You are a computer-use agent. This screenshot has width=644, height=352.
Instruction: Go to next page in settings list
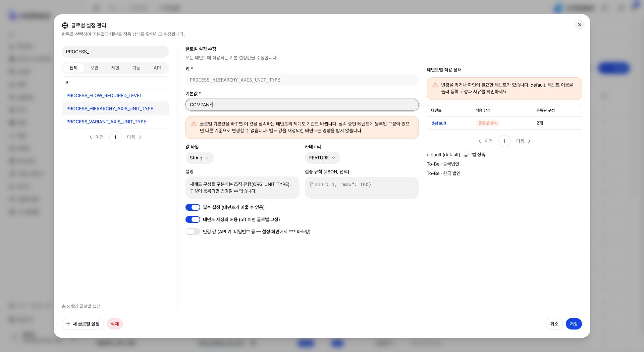pos(134,137)
